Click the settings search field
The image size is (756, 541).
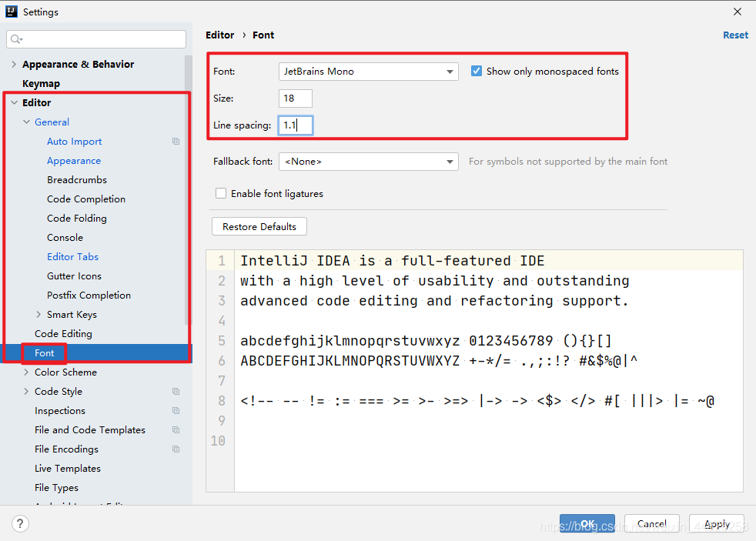[96, 39]
